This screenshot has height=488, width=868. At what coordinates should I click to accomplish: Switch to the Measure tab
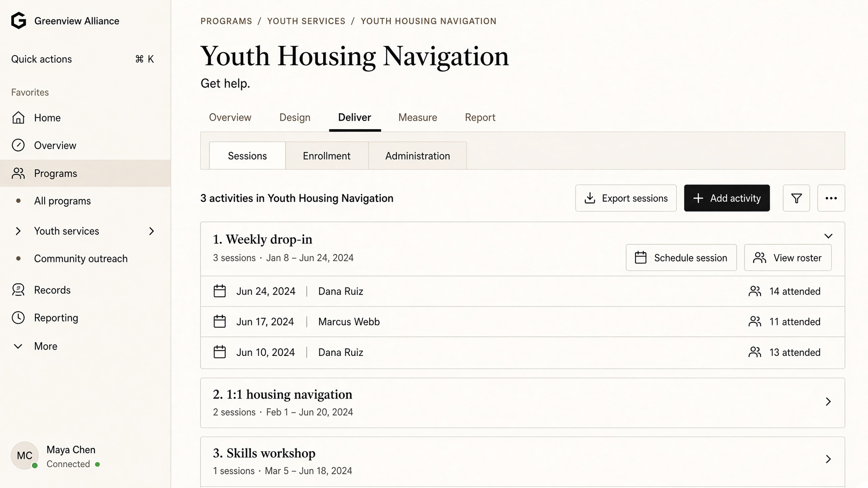point(418,118)
